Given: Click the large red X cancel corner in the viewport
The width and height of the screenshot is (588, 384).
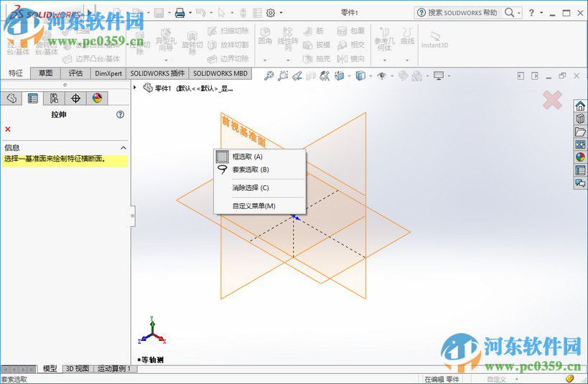Looking at the screenshot, I should (x=552, y=100).
